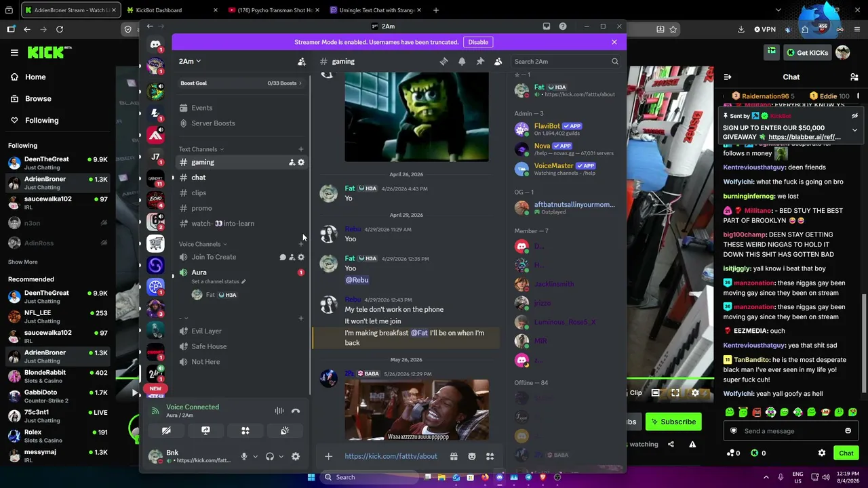868x488 pixels.
Task: Focus the Kick chat message input
Action: click(791, 431)
